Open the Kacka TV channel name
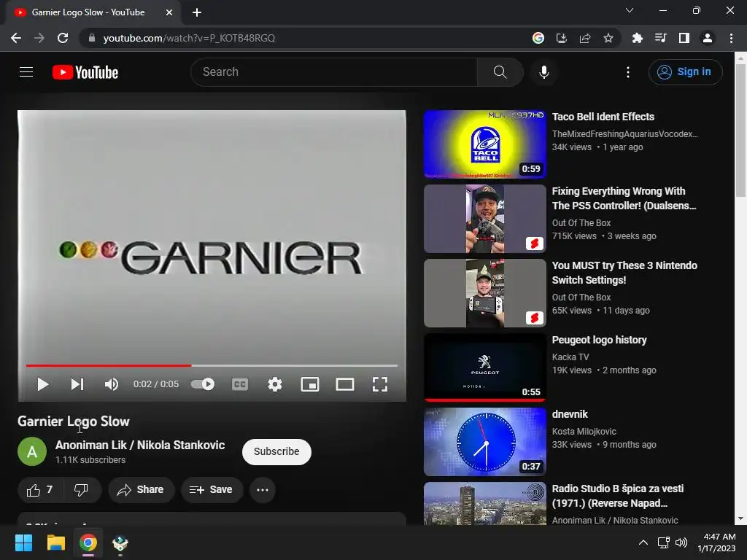Viewport: 747px width, 560px height. point(570,357)
